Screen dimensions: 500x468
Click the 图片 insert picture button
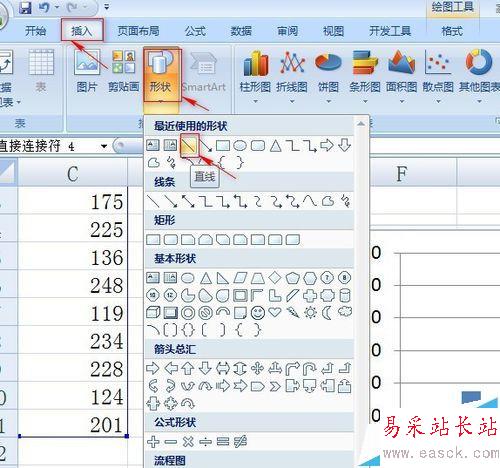tap(87, 71)
